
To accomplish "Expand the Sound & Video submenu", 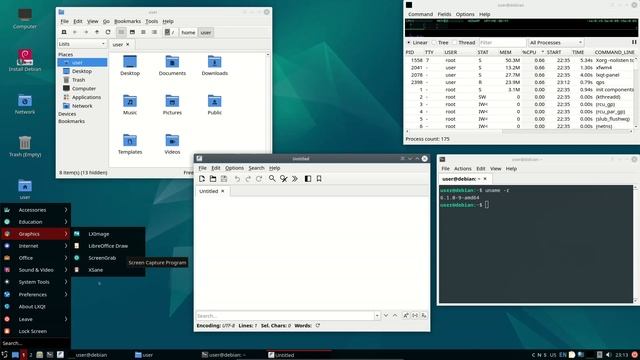I will click(36, 270).
